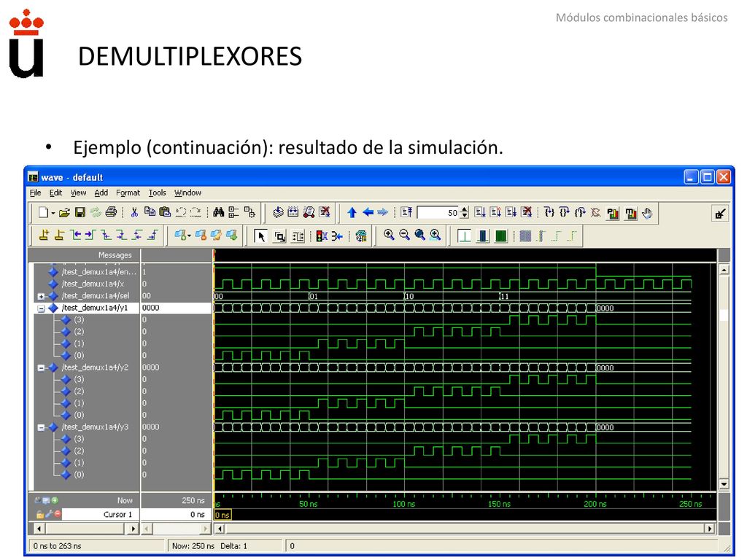Select the (0) bit under y3
747x560 pixels.
click(79, 475)
